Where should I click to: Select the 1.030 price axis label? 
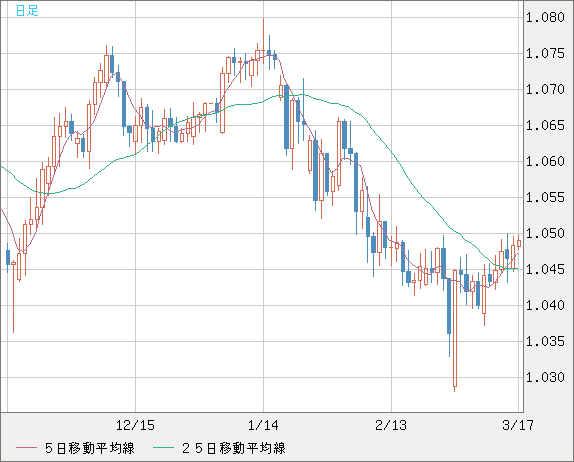click(x=545, y=377)
